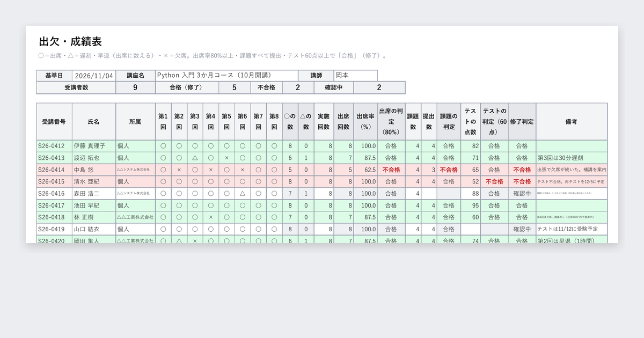
Task: Select student ID "S26-0412"
Action: coord(52,146)
